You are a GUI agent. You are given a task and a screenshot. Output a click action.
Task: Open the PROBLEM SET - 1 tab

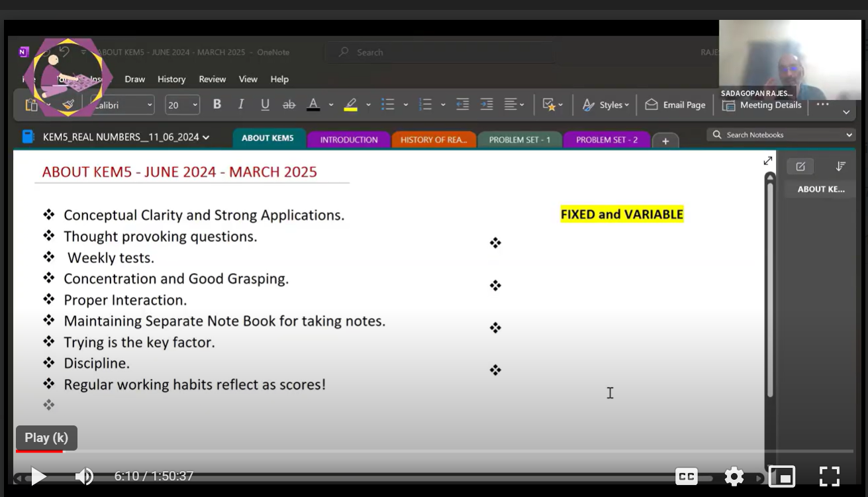point(520,140)
